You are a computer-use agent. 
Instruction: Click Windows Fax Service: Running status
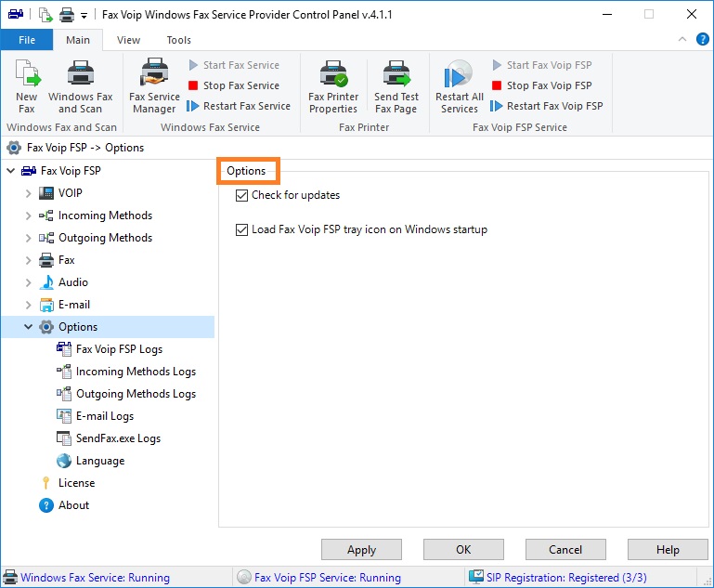pyautogui.click(x=95, y=578)
